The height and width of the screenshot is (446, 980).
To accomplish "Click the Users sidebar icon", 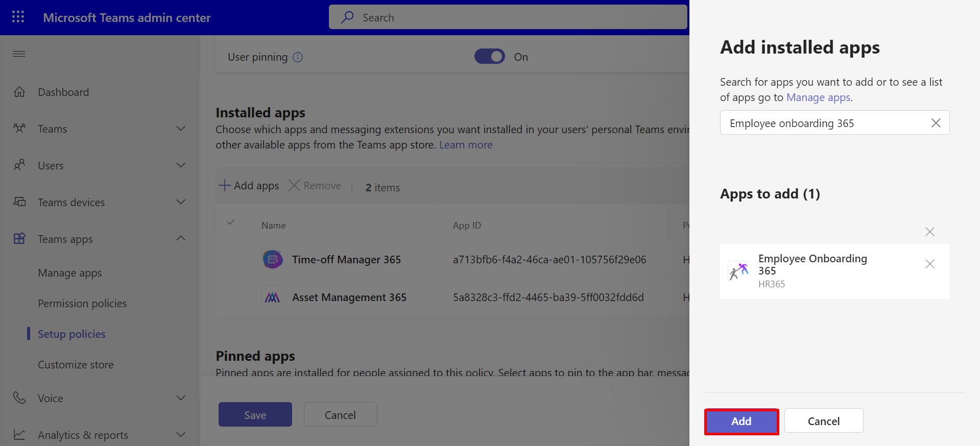I will pos(19,165).
